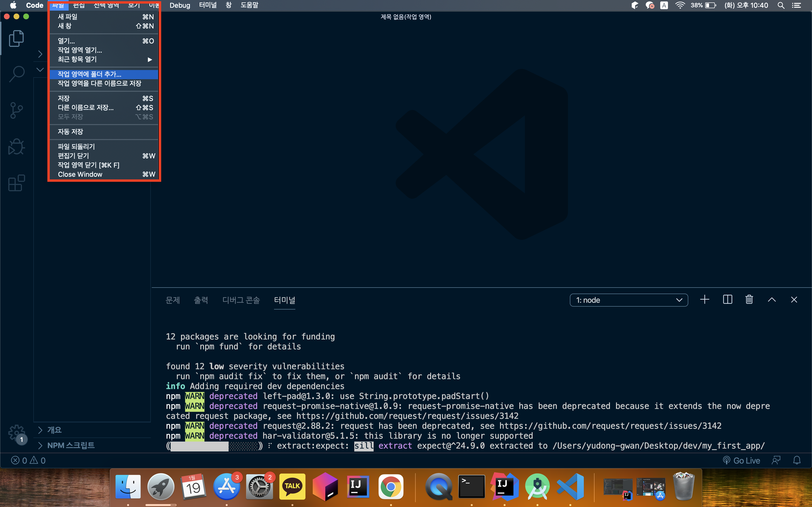The image size is (812, 507).
Task: Toggle 자동 저장 (auto save) option
Action: (x=71, y=132)
